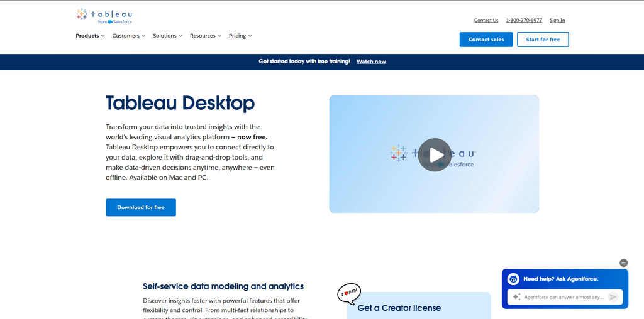Click the bold 'now free.' text

[x=252, y=137]
